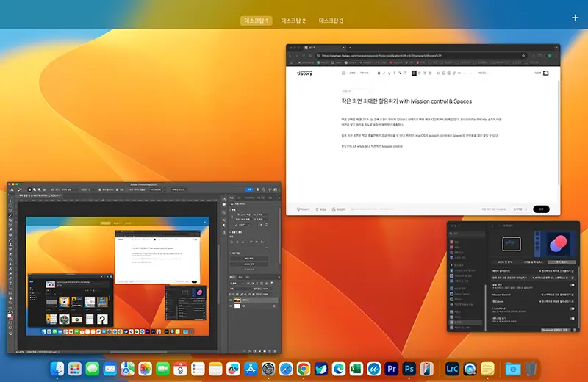Screen dimensions: 588x382
Task: Open the swipe between pages dropdown
Action: pyautogui.click(x=556, y=270)
